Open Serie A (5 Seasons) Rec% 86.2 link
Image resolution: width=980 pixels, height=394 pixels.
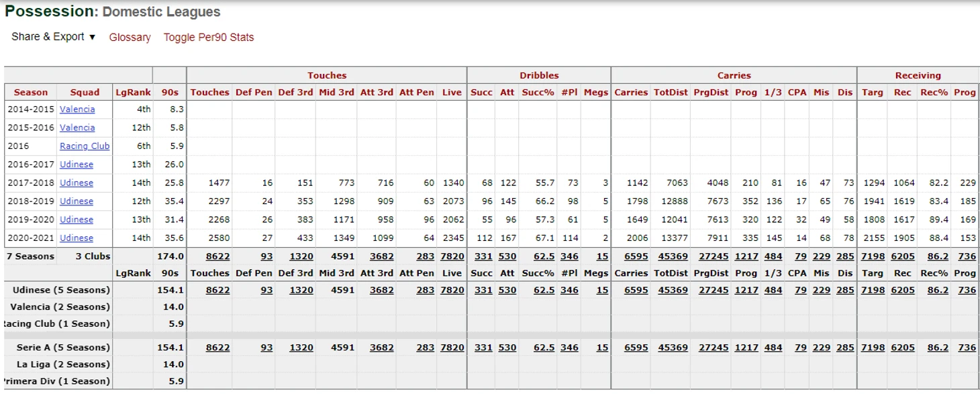coord(938,348)
